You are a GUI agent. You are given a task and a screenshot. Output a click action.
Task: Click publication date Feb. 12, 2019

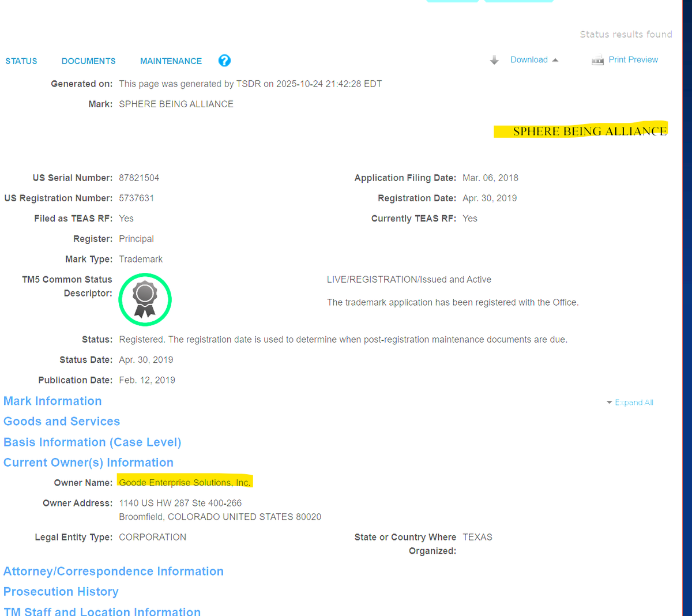147,380
